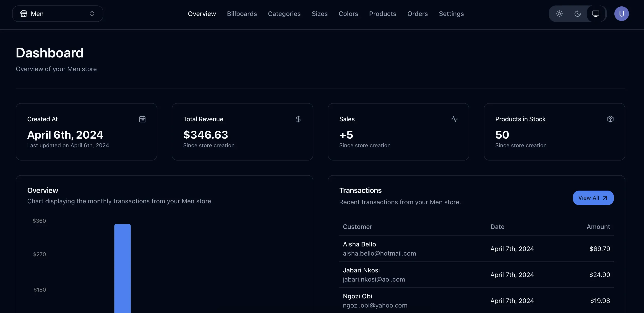The image size is (644, 313).
Task: Open the Settings tab
Action: [x=451, y=14]
